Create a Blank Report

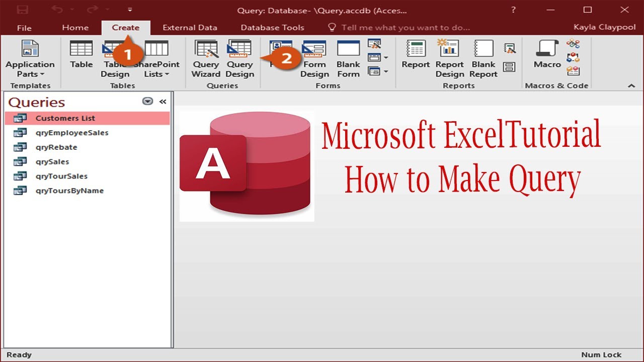tap(484, 59)
